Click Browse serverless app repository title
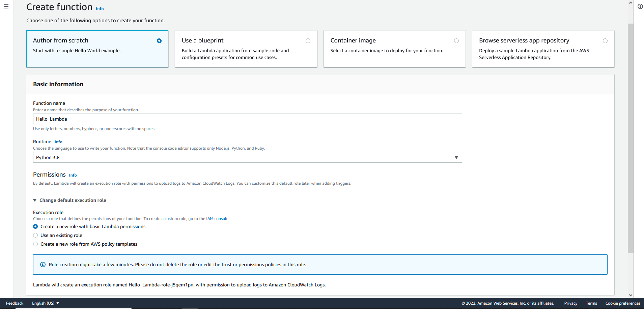This screenshot has height=309, width=644. click(x=524, y=40)
